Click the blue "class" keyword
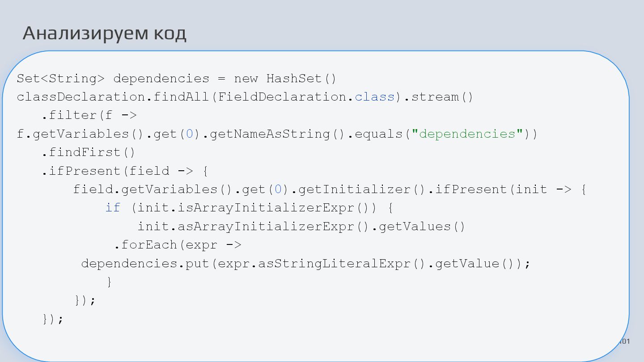Viewport: 644px width, 362px height. click(375, 97)
